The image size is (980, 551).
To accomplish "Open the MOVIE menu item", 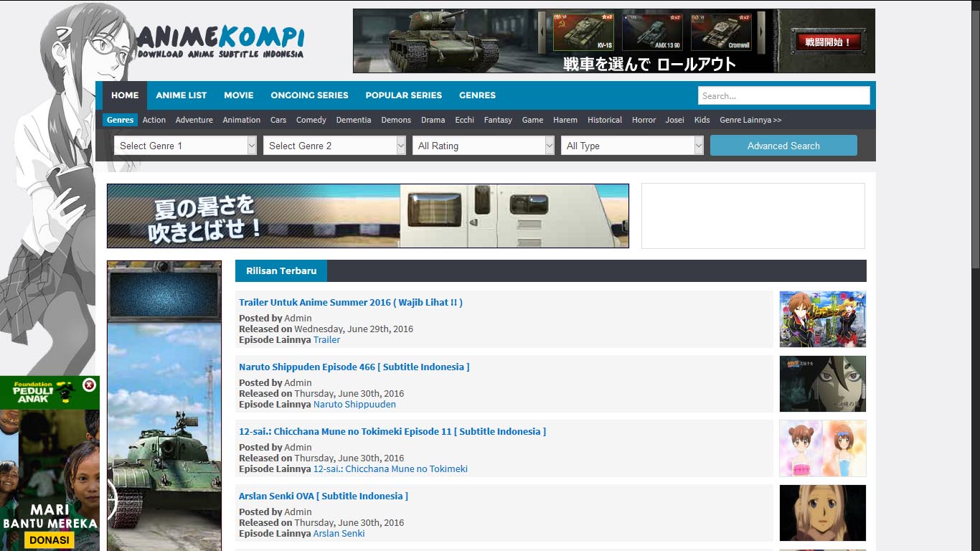I will pyautogui.click(x=239, y=95).
